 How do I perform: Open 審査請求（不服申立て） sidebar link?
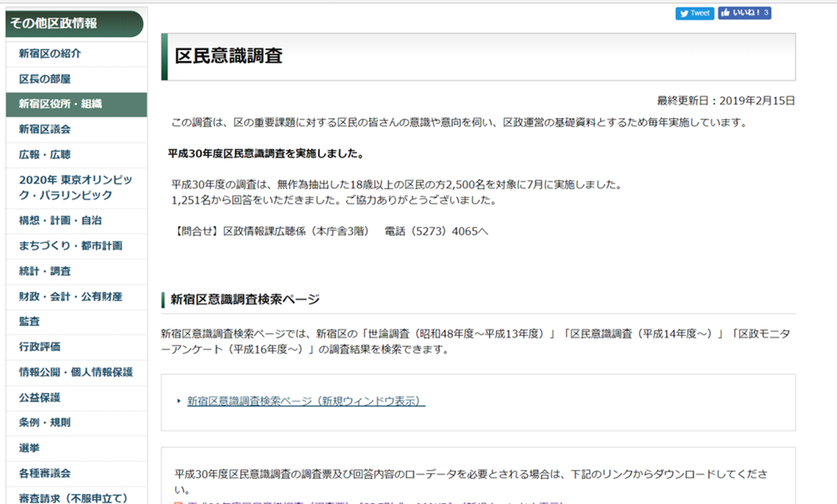coord(76,496)
